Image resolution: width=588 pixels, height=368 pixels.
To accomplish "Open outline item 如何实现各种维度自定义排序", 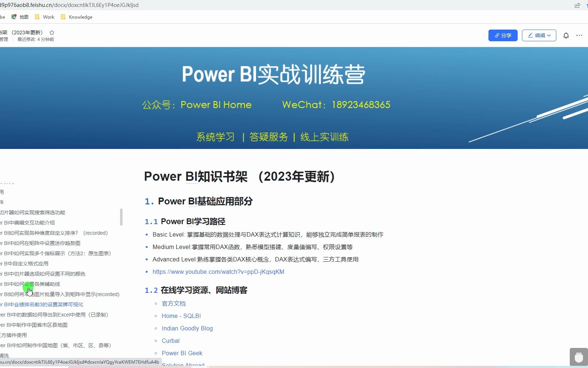I will tap(54, 233).
